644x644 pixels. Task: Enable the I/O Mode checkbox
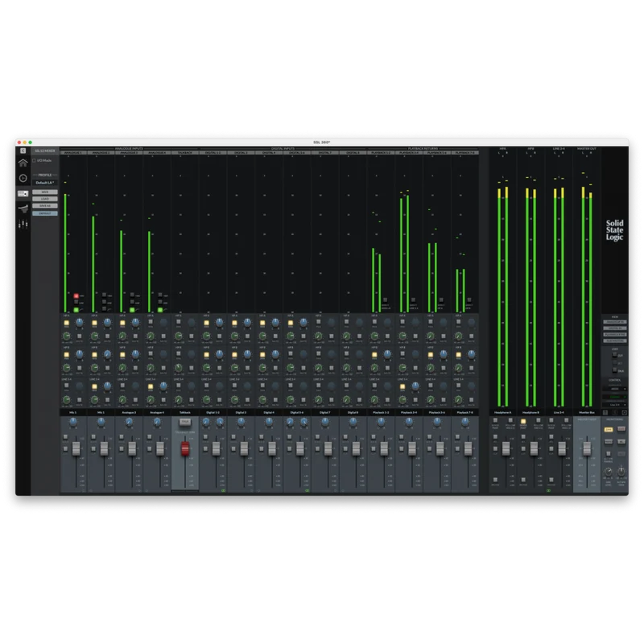[34, 160]
